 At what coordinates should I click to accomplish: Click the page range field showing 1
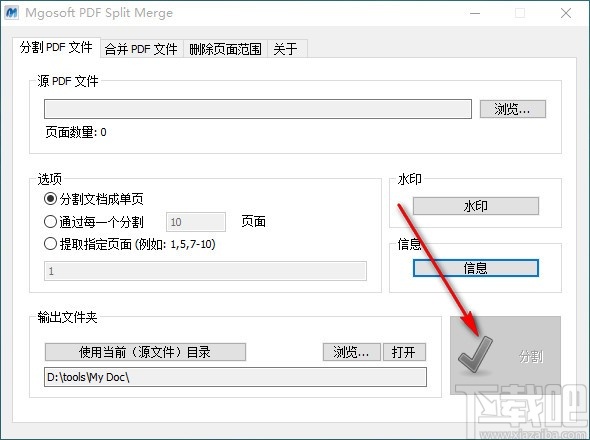205,271
